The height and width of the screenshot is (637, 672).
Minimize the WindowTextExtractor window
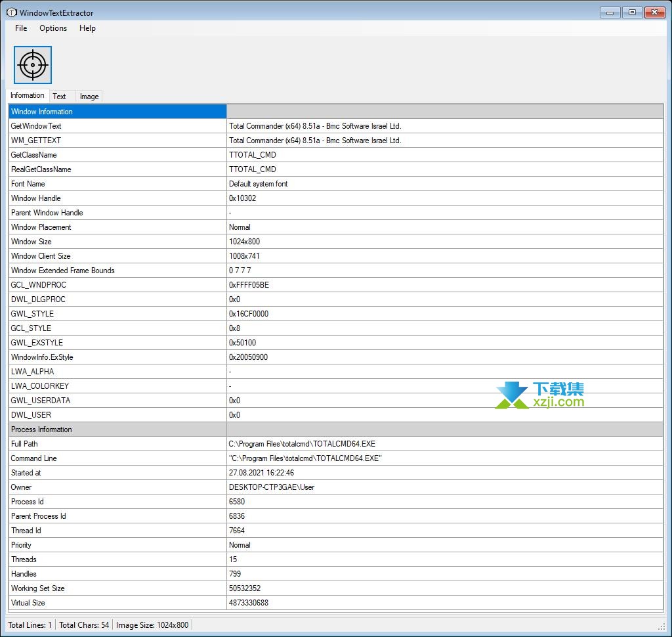[x=610, y=12]
